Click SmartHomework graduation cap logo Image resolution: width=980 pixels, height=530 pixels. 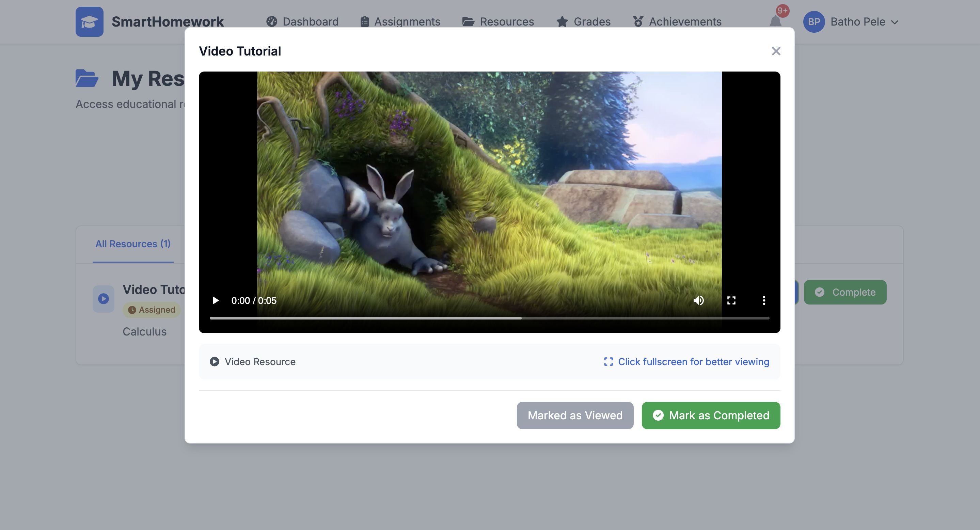(90, 22)
